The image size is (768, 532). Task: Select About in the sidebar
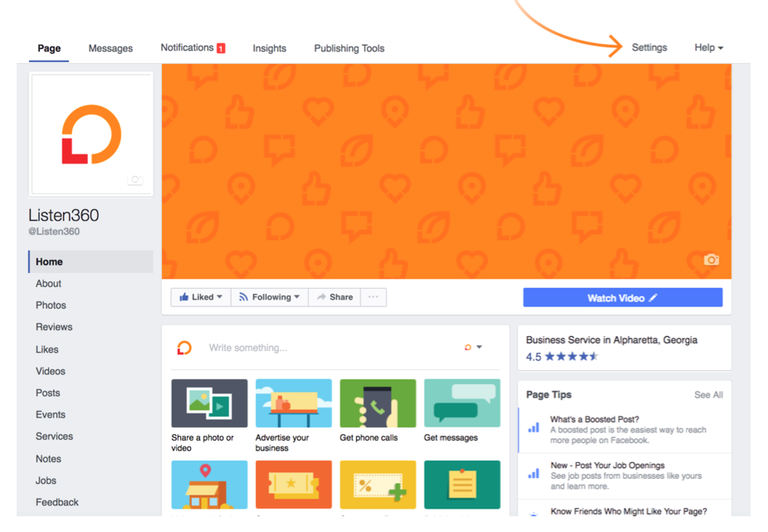click(49, 283)
